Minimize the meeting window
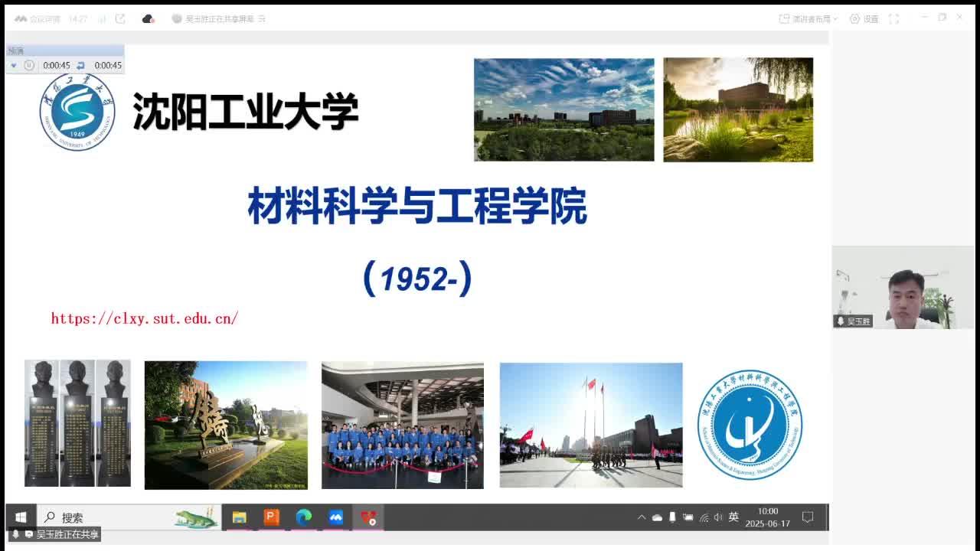Screen dimensions: 980x551 (x=925, y=17)
